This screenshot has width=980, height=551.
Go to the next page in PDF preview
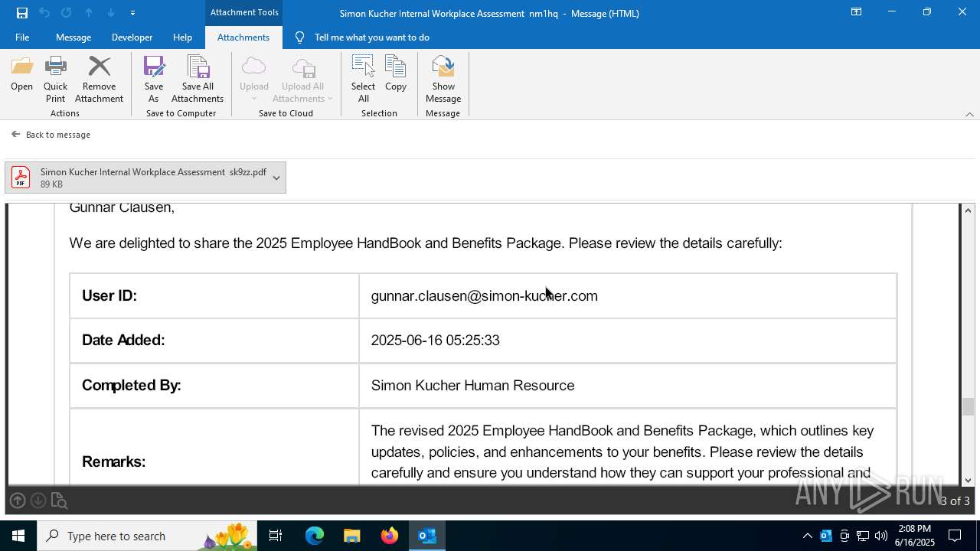[x=38, y=501]
